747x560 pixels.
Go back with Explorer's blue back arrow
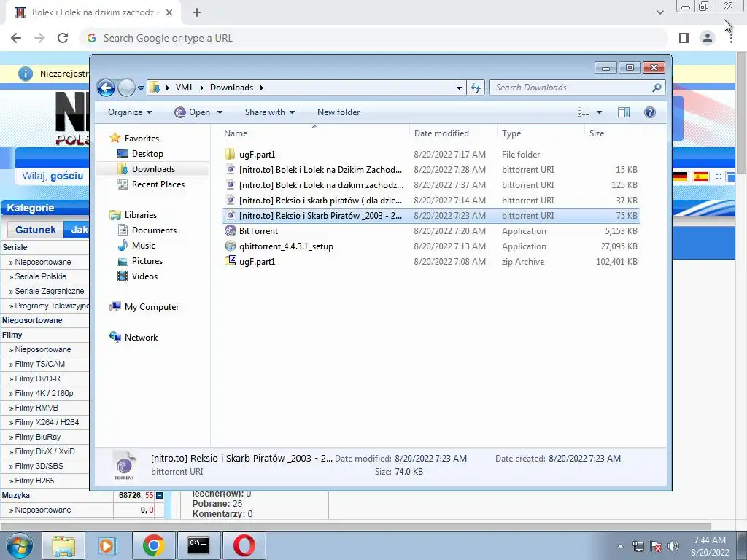click(106, 87)
